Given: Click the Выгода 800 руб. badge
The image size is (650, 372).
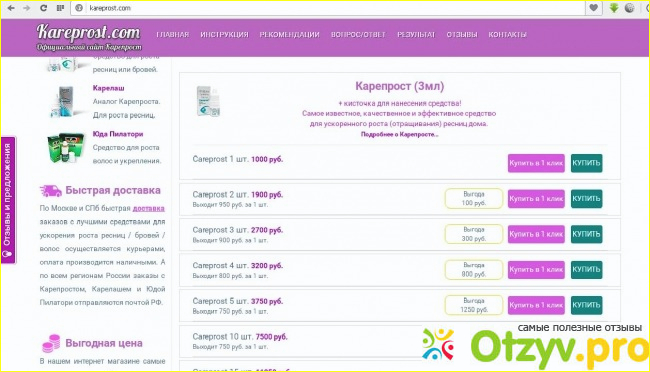Looking at the screenshot, I should click(474, 270).
